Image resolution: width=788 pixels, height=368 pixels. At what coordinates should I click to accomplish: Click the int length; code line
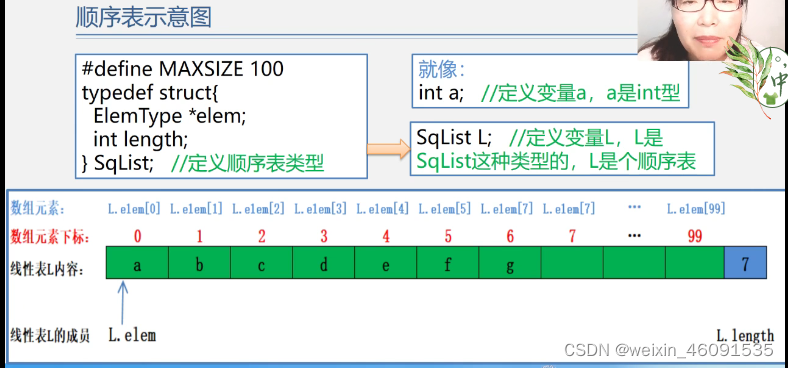tap(141, 139)
